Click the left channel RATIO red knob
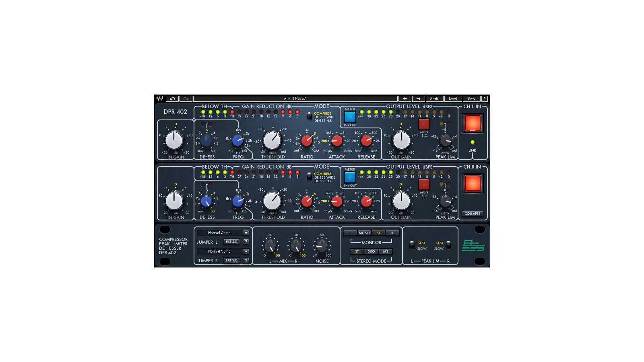This screenshot has width=644, height=362. [307, 141]
